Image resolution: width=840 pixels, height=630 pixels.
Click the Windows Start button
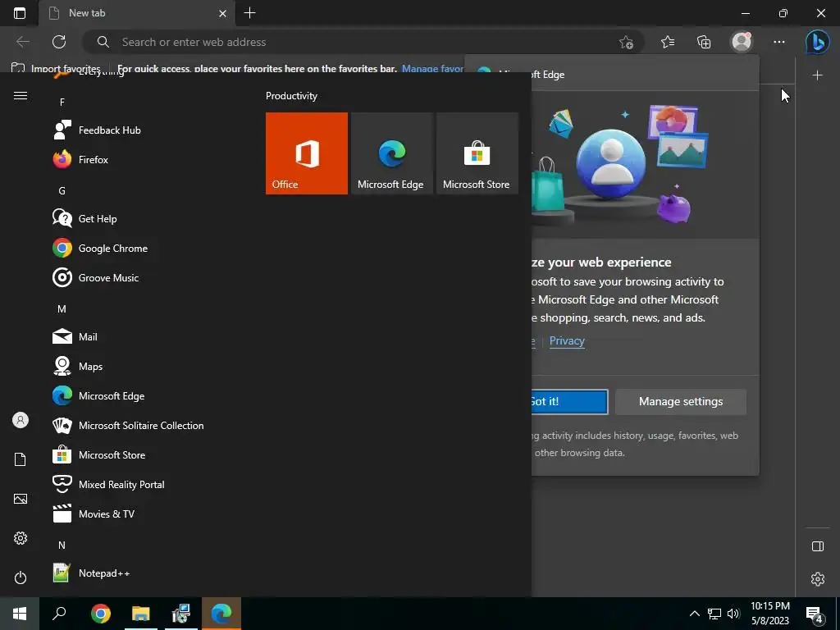pos(20,614)
